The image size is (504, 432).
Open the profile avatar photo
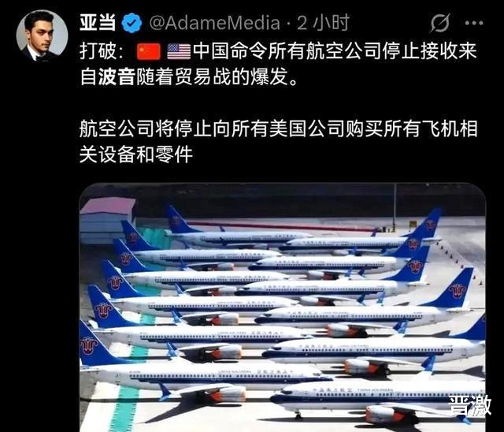42,35
